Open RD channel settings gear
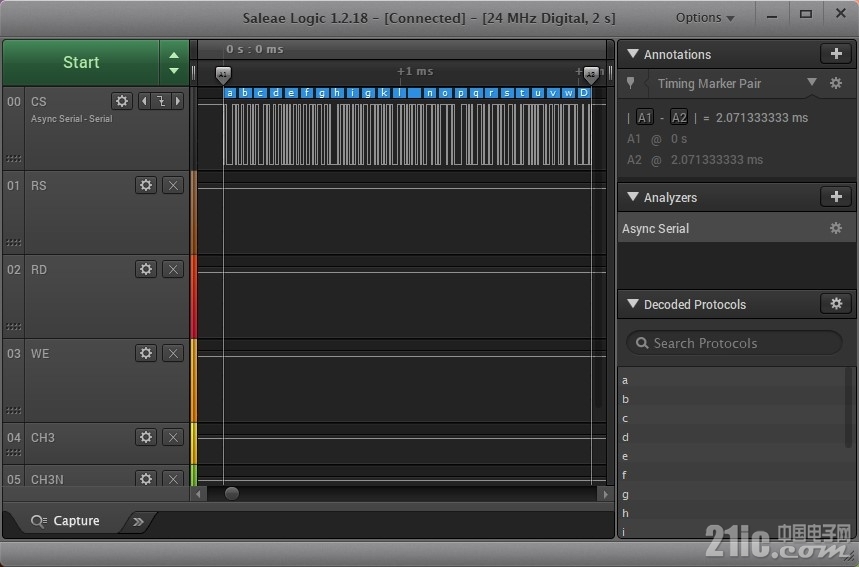The height and width of the screenshot is (567, 859). coord(146,269)
